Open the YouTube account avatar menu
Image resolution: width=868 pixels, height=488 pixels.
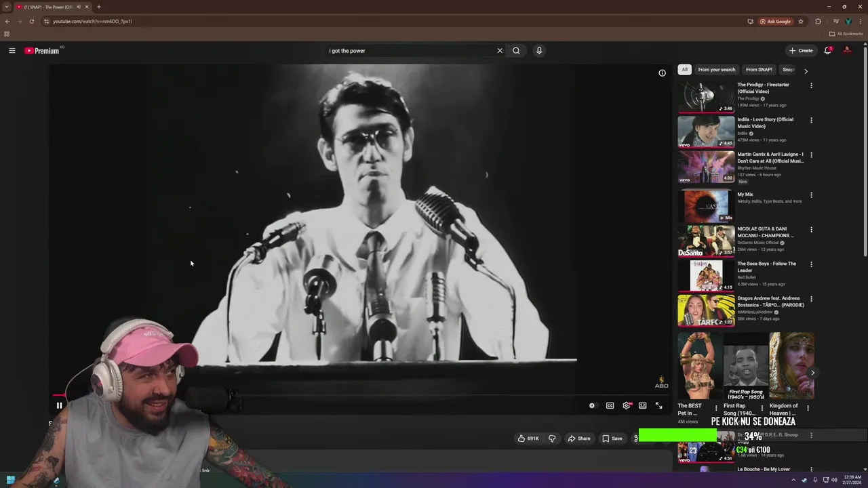point(847,51)
